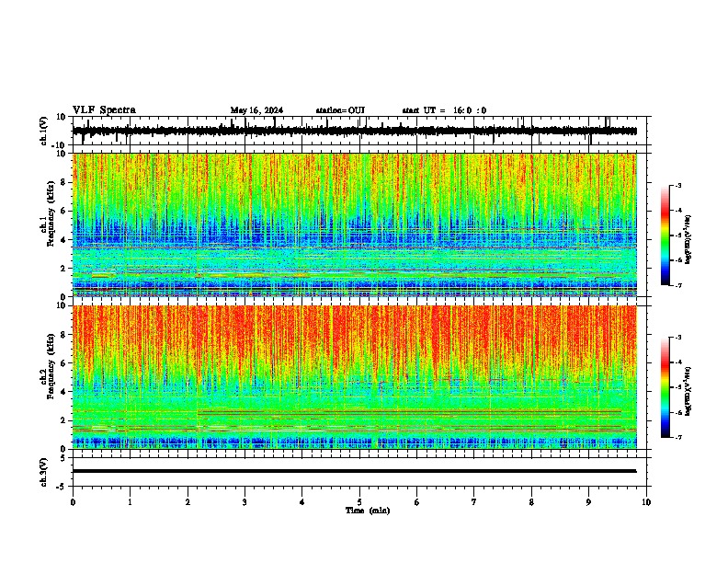Click the ch.2 spectrogram plot
Viewport: 728px width, 563px height.
pos(355,377)
